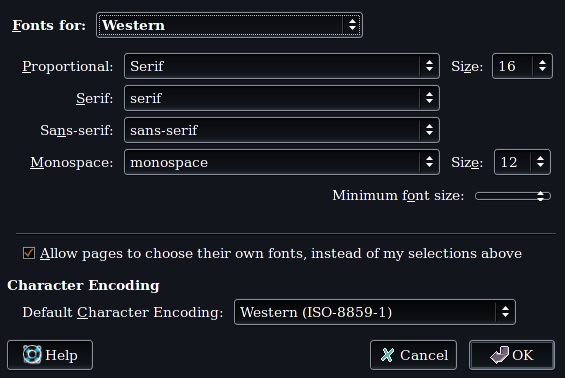Click the OK return-arrow icon

pyautogui.click(x=499, y=355)
